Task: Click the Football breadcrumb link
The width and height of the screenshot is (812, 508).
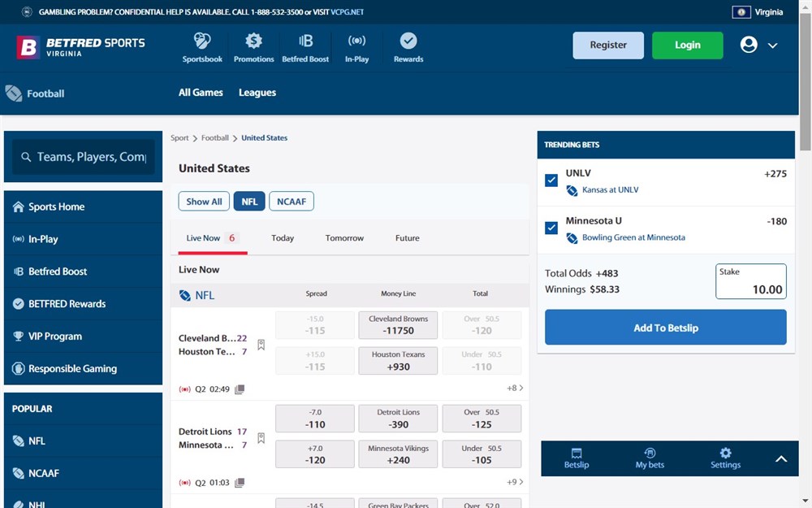Action: 214,138
